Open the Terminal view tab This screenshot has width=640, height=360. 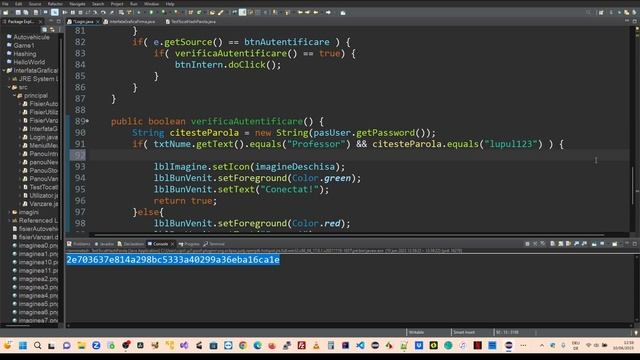[x=214, y=244]
